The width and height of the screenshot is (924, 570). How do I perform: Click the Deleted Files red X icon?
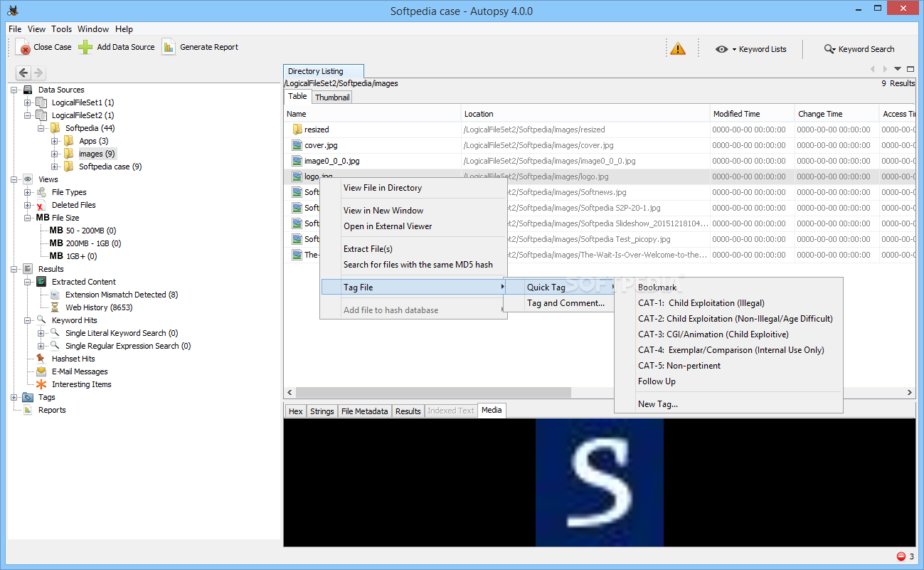tap(42, 205)
